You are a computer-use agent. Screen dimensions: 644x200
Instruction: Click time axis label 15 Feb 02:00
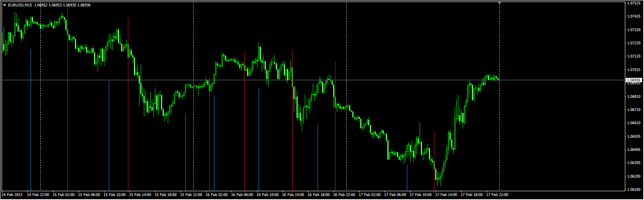64,195
